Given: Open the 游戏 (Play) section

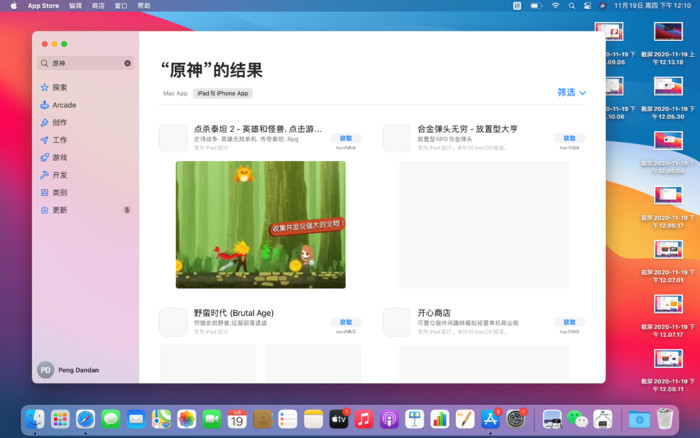Looking at the screenshot, I should click(x=60, y=157).
